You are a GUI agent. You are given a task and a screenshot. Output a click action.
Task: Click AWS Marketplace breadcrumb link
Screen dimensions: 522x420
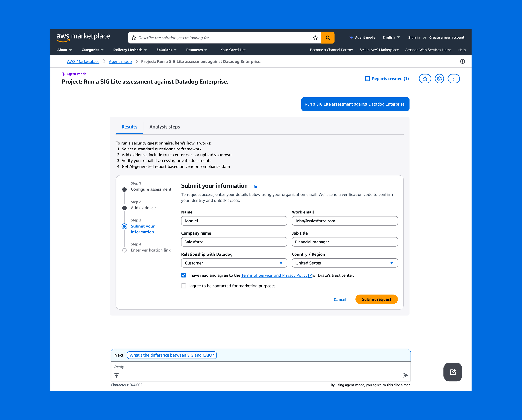coord(83,62)
